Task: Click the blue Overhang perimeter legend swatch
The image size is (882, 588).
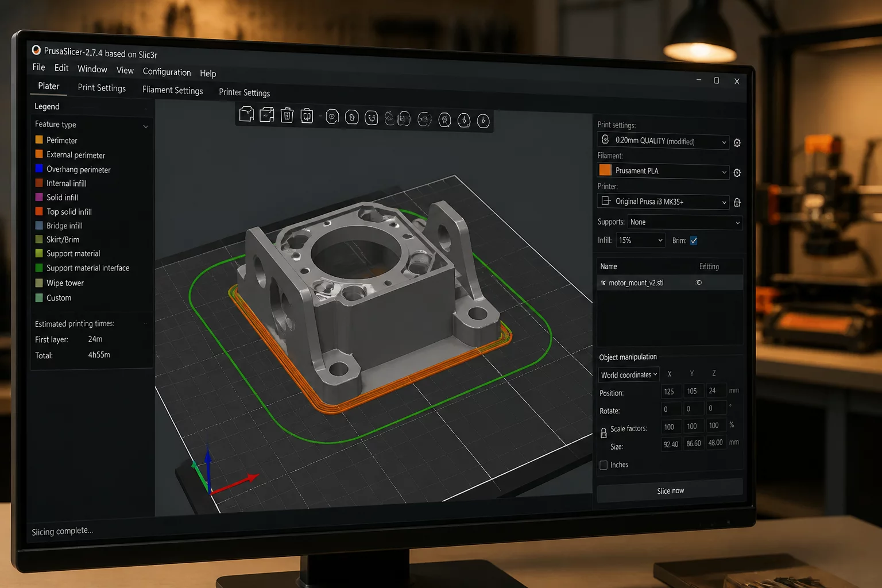Action: click(x=39, y=169)
